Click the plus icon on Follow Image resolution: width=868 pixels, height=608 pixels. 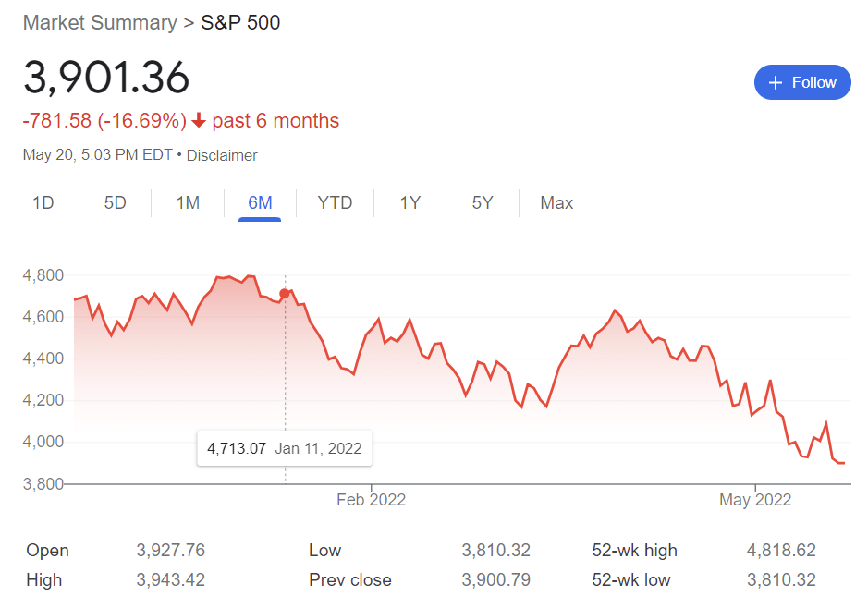coord(776,83)
